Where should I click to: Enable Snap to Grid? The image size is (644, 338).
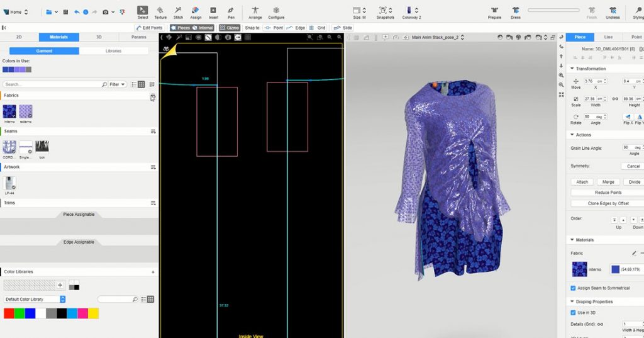point(318,28)
